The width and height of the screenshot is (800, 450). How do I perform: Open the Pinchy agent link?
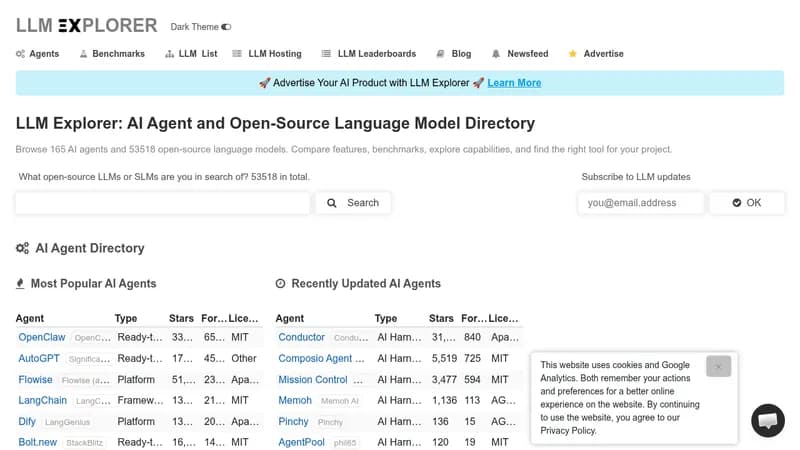[x=293, y=421]
